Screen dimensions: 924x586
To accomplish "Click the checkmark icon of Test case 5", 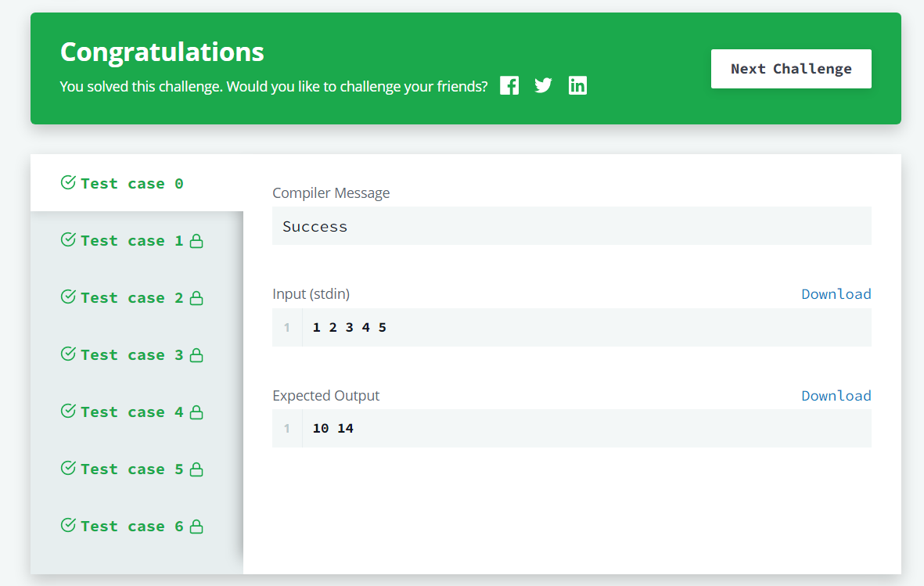I will pyautogui.click(x=68, y=468).
